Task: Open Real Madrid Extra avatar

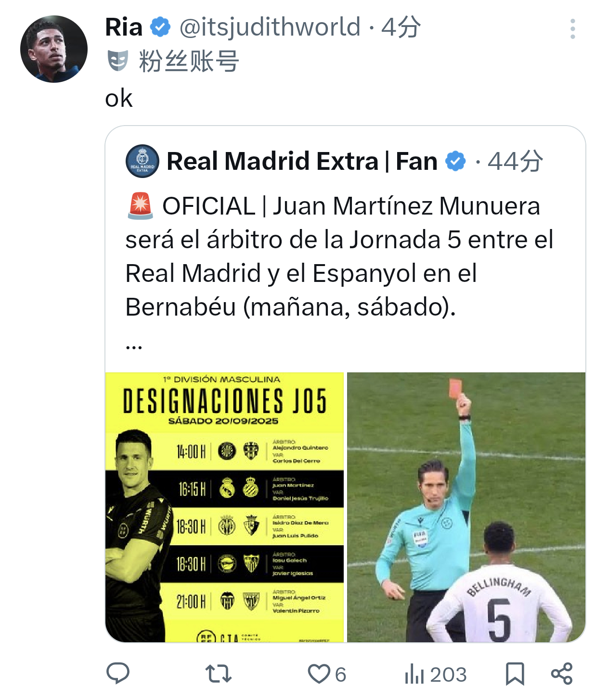Action: (x=142, y=161)
